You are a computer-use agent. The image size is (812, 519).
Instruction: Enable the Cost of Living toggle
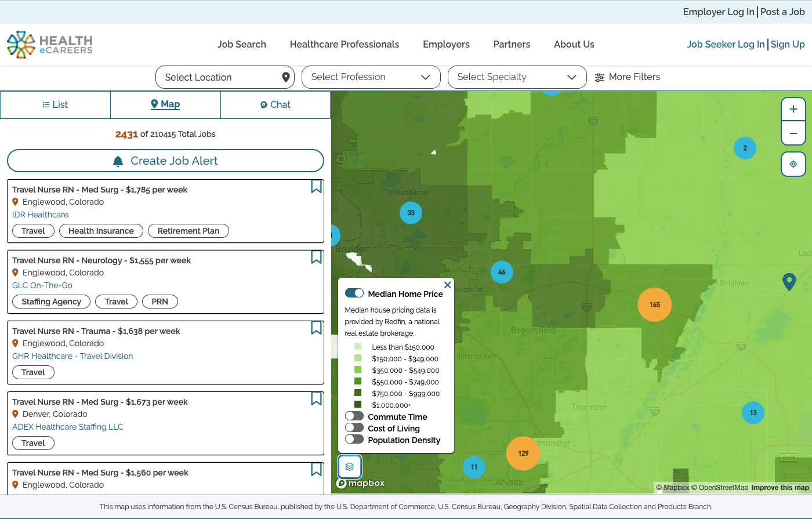(x=354, y=428)
